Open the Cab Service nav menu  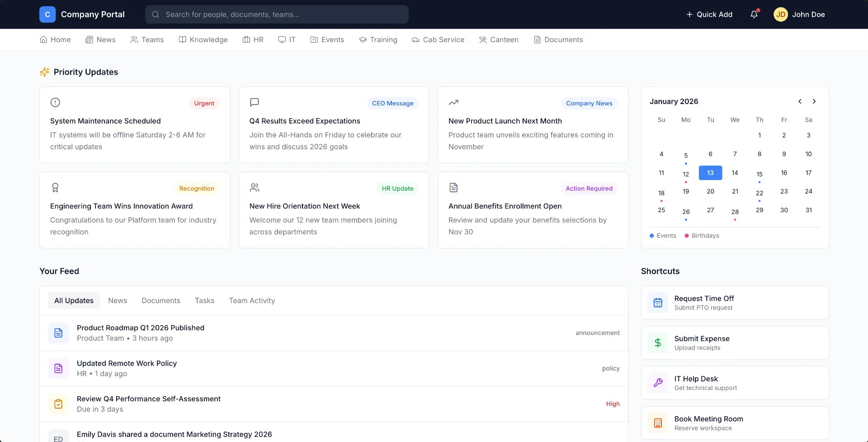point(438,40)
